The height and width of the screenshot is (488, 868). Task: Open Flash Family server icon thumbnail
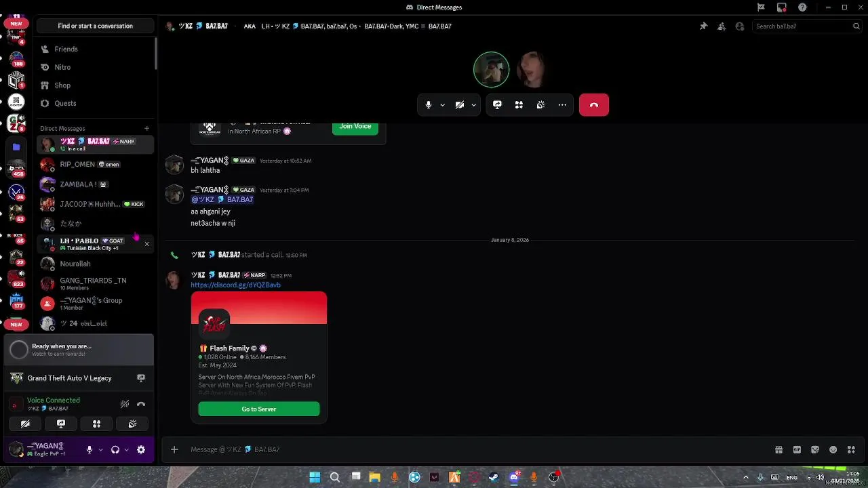[x=214, y=325]
